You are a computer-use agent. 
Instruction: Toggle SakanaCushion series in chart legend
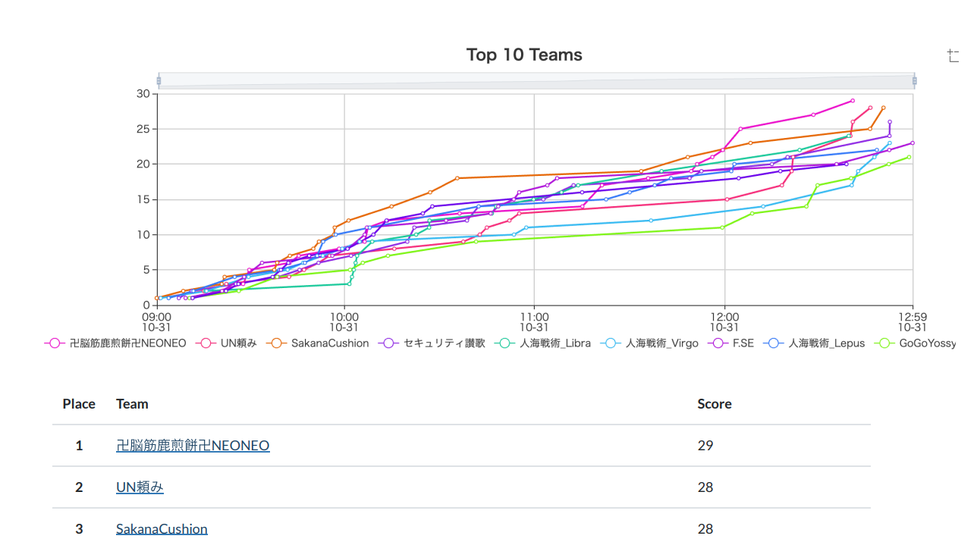coord(317,343)
